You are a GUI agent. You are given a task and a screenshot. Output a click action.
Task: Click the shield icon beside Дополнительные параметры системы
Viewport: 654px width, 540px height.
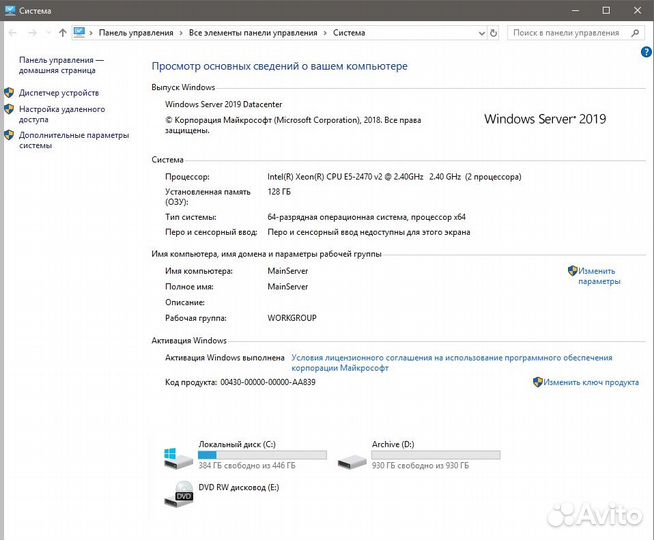tap(9, 135)
